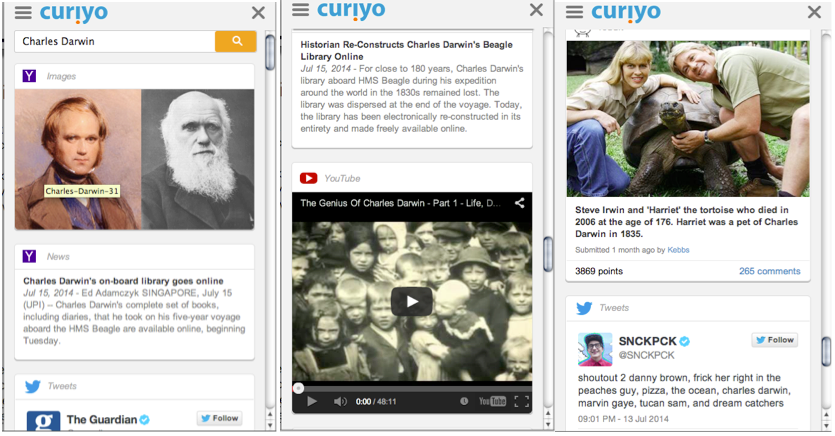Click the News section label
Screen dimensions: 835x436
[x=58, y=257]
